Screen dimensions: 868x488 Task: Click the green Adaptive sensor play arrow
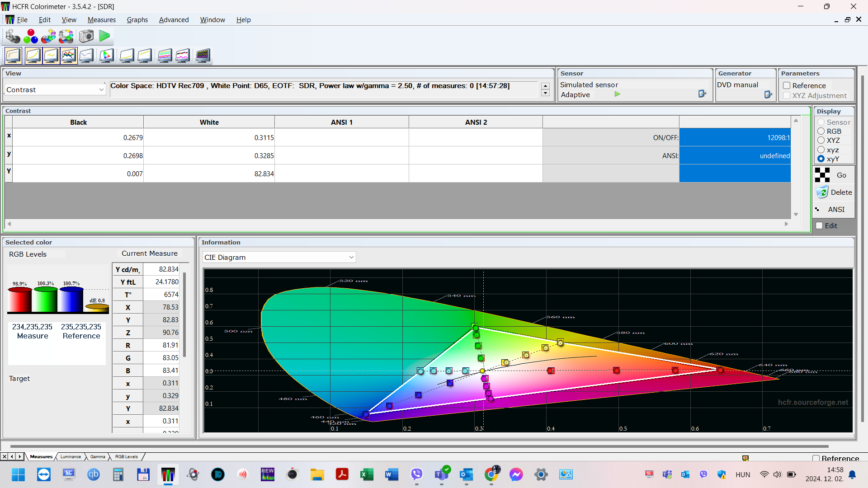pyautogui.click(x=617, y=94)
